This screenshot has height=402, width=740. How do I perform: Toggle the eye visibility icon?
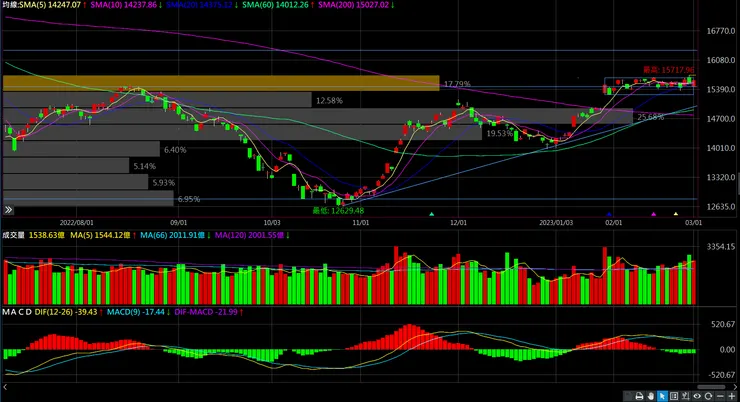click(697, 396)
